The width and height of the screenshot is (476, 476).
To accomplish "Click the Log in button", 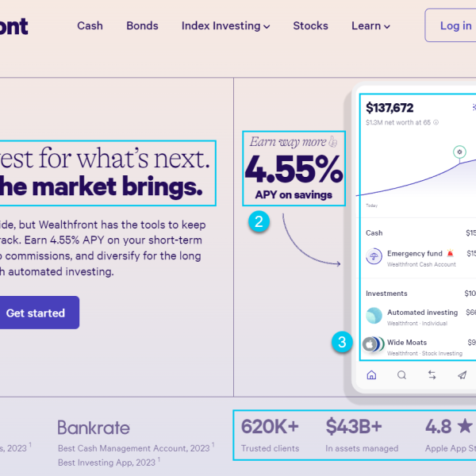I will click(451, 25).
